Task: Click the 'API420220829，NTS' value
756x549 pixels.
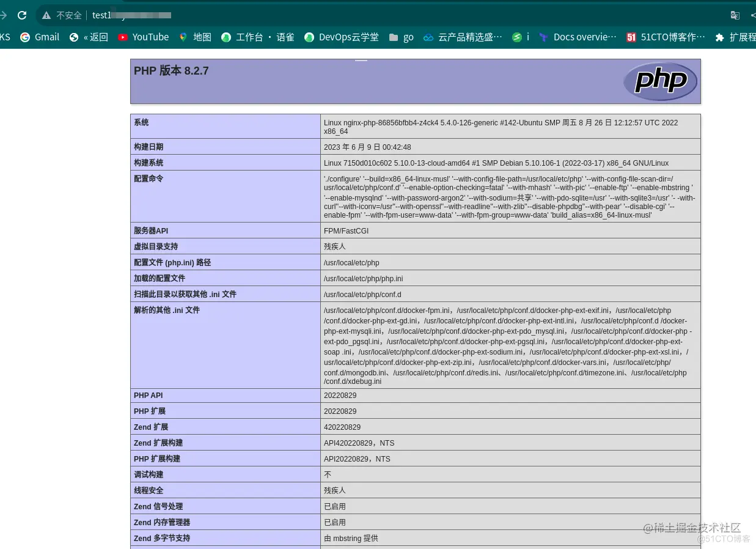Action: coord(359,443)
